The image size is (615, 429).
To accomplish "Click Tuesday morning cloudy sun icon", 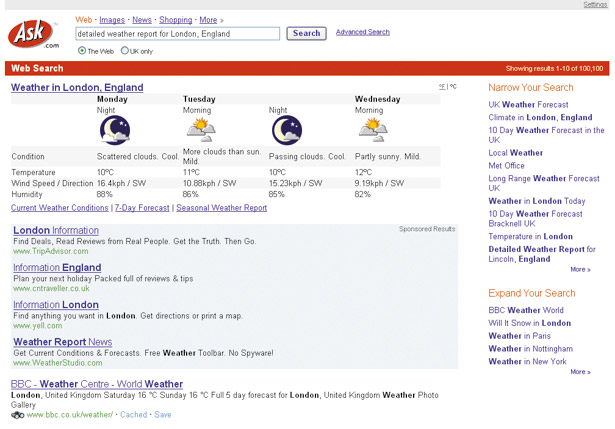I will 201,130.
